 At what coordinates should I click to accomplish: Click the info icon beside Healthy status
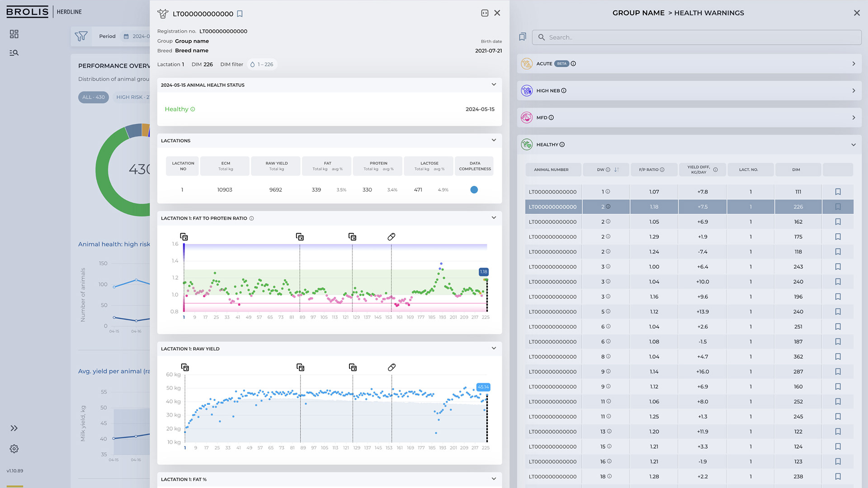pos(193,109)
